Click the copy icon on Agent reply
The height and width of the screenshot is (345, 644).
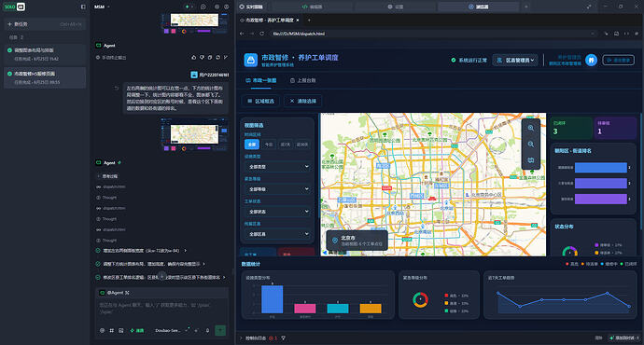coord(210,58)
